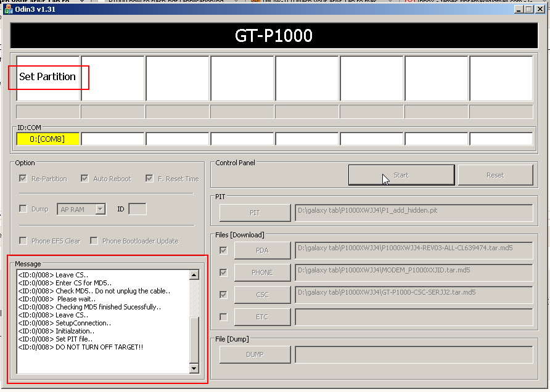
Task: Enable Phone Bootloader Update
Action: tap(94, 240)
